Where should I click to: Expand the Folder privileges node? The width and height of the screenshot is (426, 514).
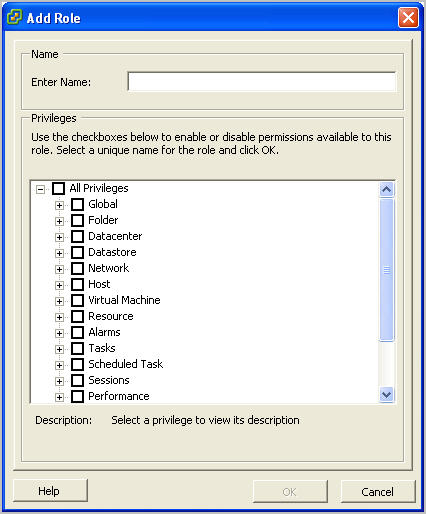59,221
